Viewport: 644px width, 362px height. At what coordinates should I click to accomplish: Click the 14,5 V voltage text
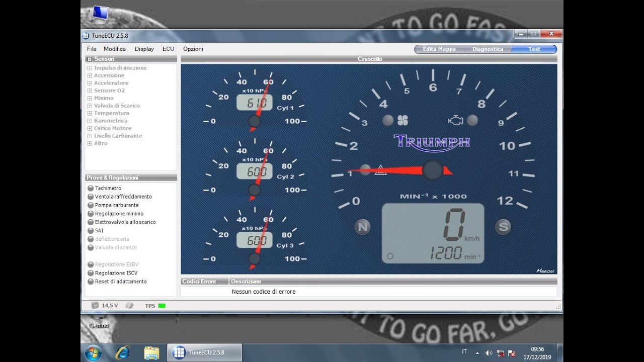pyautogui.click(x=110, y=306)
